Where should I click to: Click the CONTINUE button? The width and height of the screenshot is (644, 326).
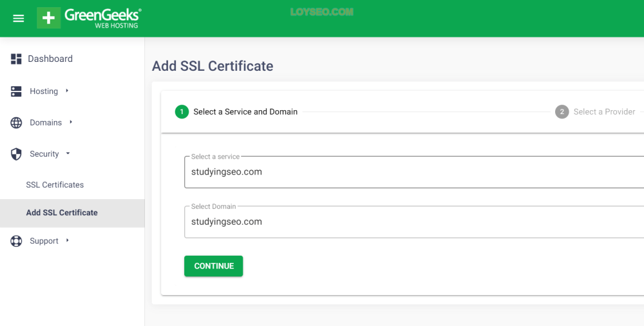214,266
